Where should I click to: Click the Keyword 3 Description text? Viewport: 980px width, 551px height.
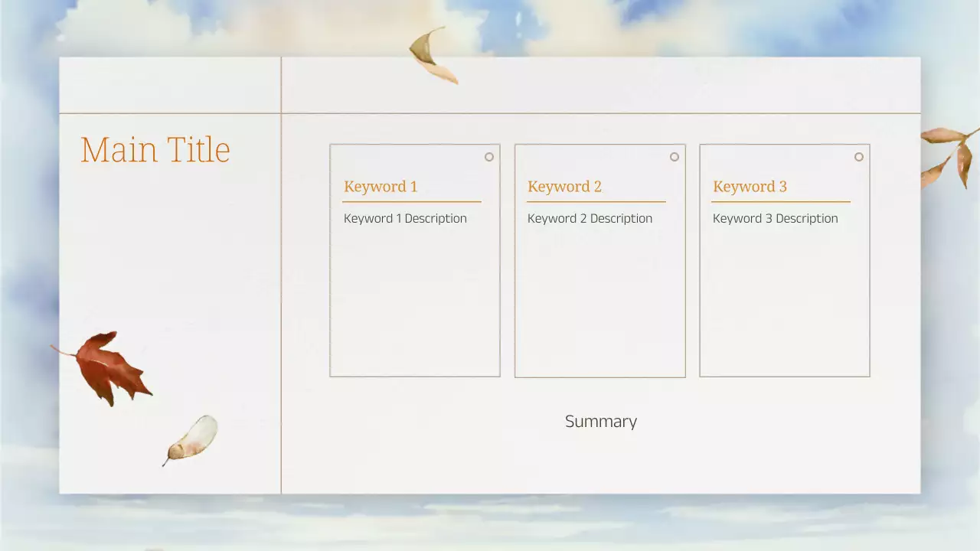(x=775, y=218)
